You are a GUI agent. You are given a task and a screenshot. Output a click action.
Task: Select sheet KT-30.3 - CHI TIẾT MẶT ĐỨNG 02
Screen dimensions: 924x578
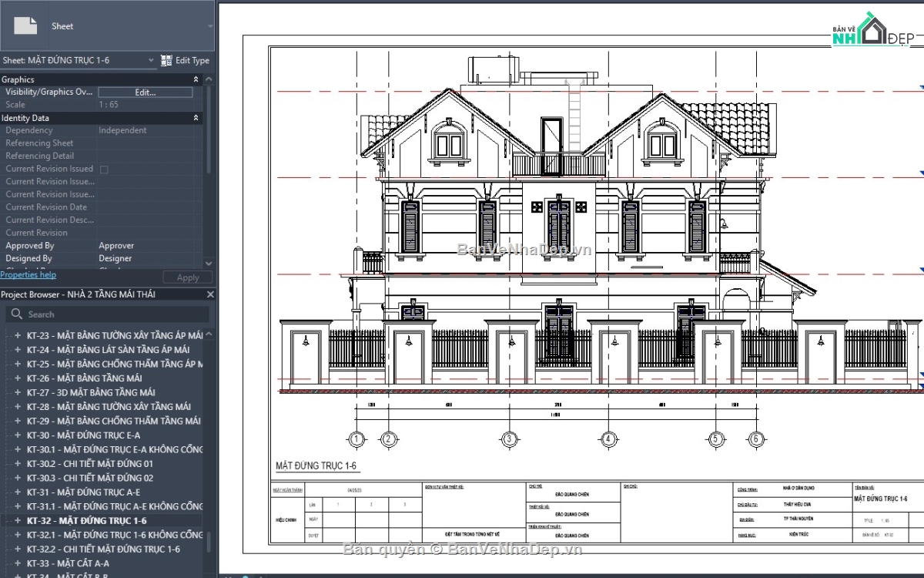click(89, 478)
